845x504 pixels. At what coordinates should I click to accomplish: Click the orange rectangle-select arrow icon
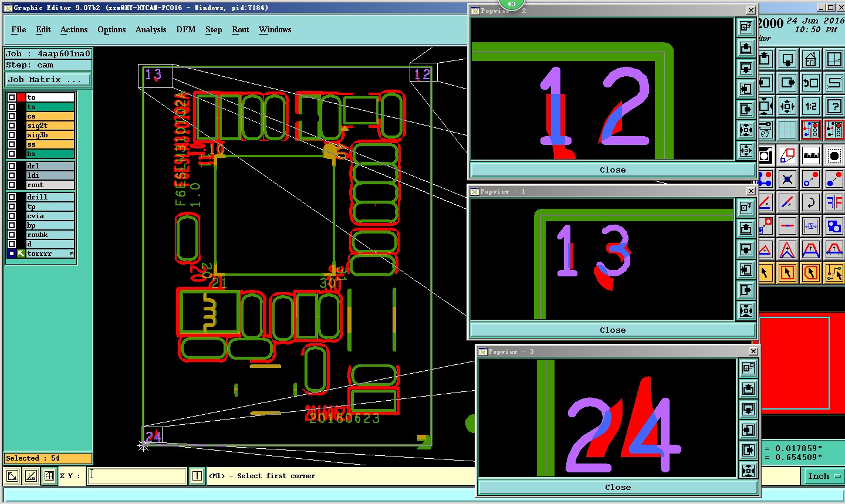tap(787, 273)
